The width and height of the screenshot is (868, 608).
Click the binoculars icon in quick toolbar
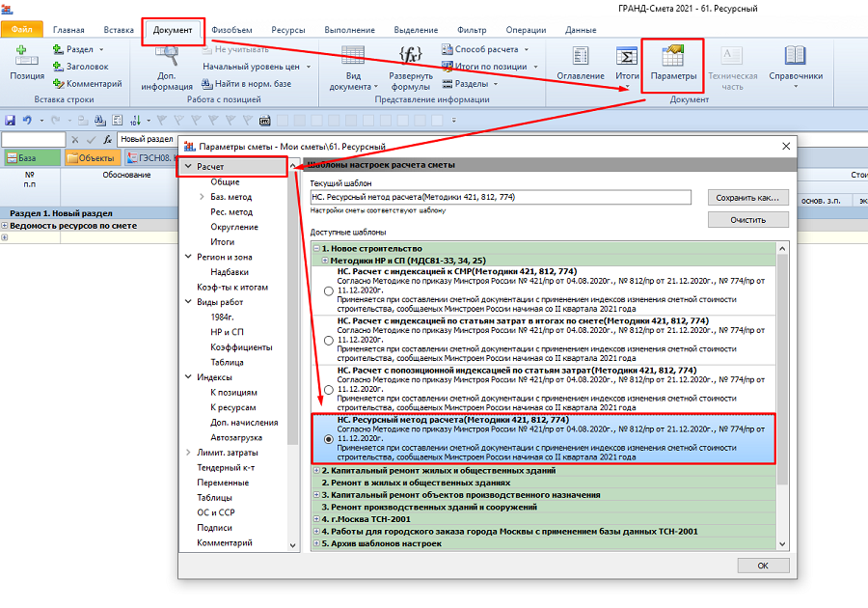[x=99, y=121]
